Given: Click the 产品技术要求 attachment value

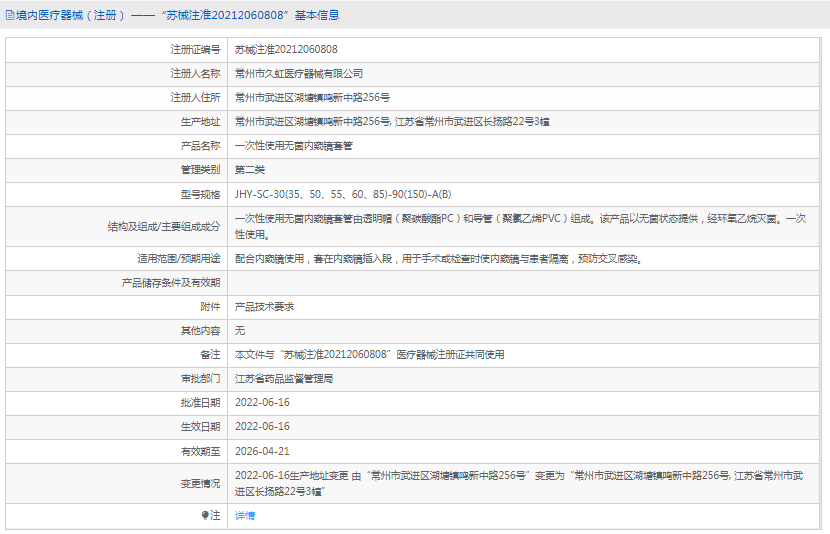Looking at the screenshot, I should point(265,307).
